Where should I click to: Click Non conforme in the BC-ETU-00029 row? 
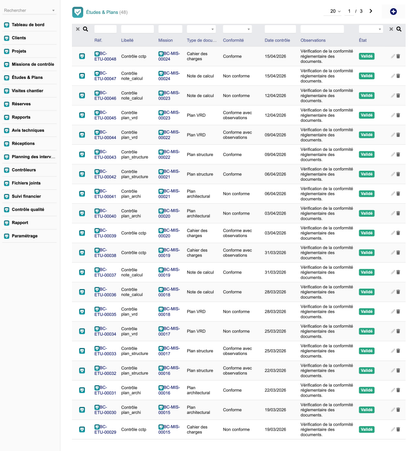[236, 429]
